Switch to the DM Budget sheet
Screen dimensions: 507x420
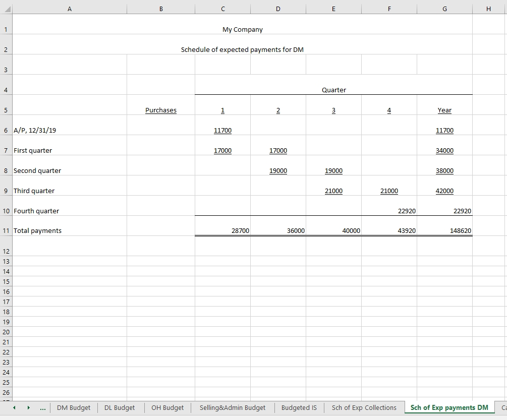(x=74, y=407)
